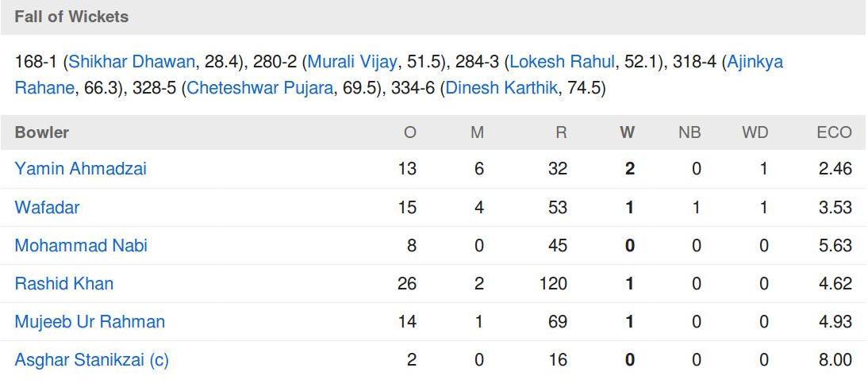Click Rashid Khan's 120 runs cell
The height and width of the screenshot is (387, 868).
[554, 283]
